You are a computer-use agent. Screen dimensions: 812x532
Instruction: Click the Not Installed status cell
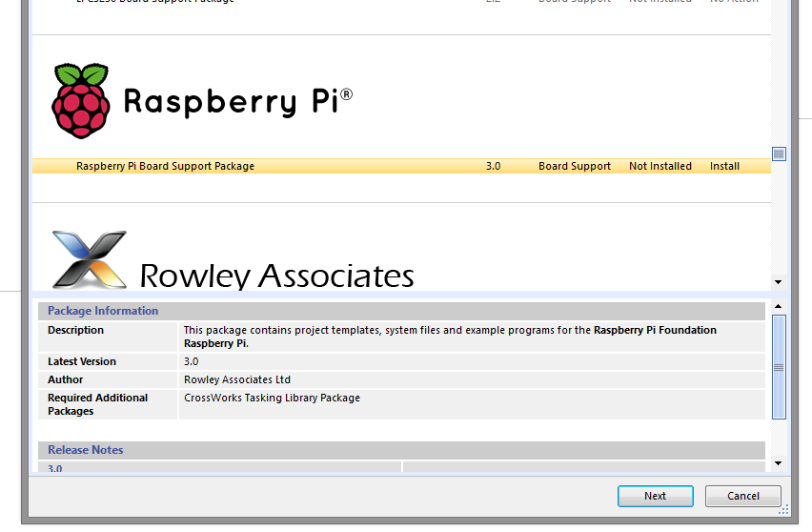[x=660, y=166]
